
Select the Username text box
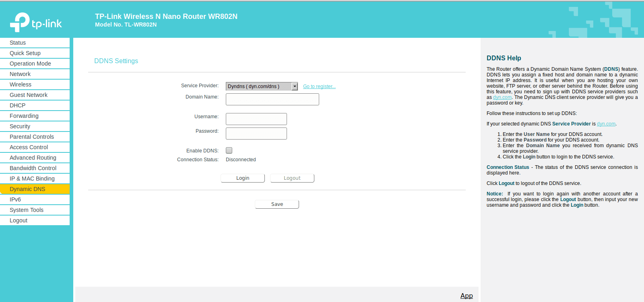[256, 119]
